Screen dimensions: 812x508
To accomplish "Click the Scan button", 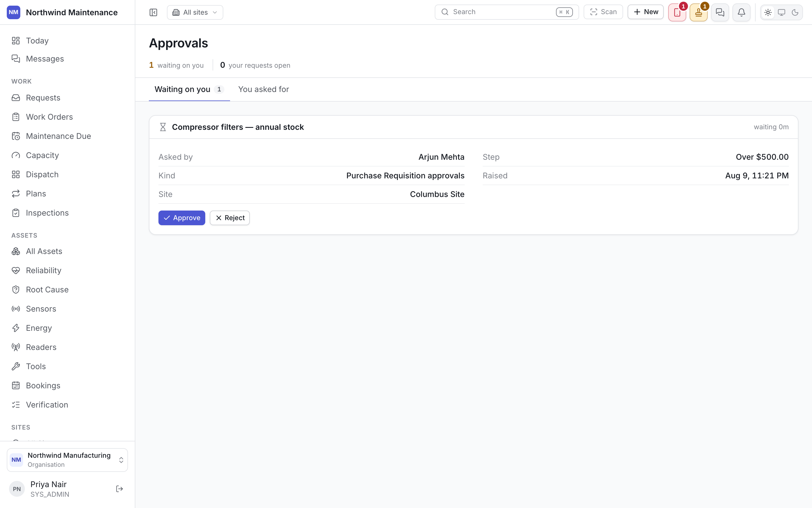I will pos(603,12).
